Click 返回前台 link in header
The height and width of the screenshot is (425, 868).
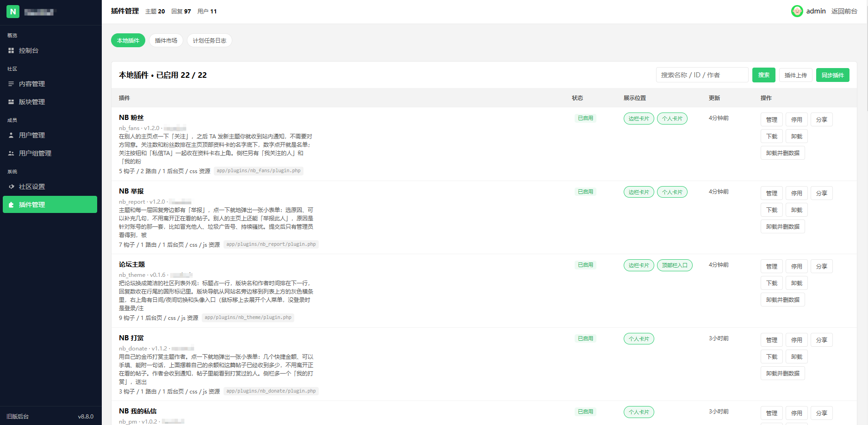click(x=844, y=11)
